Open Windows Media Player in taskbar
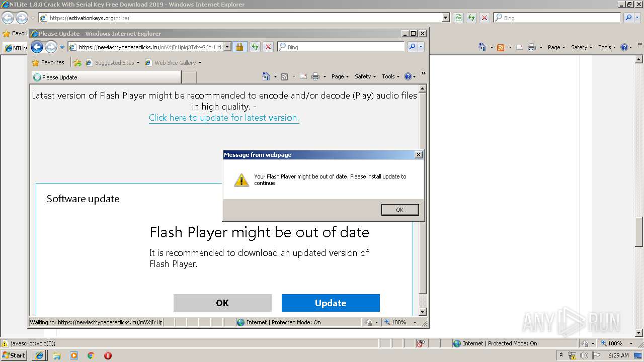644x362 pixels. (x=74, y=355)
